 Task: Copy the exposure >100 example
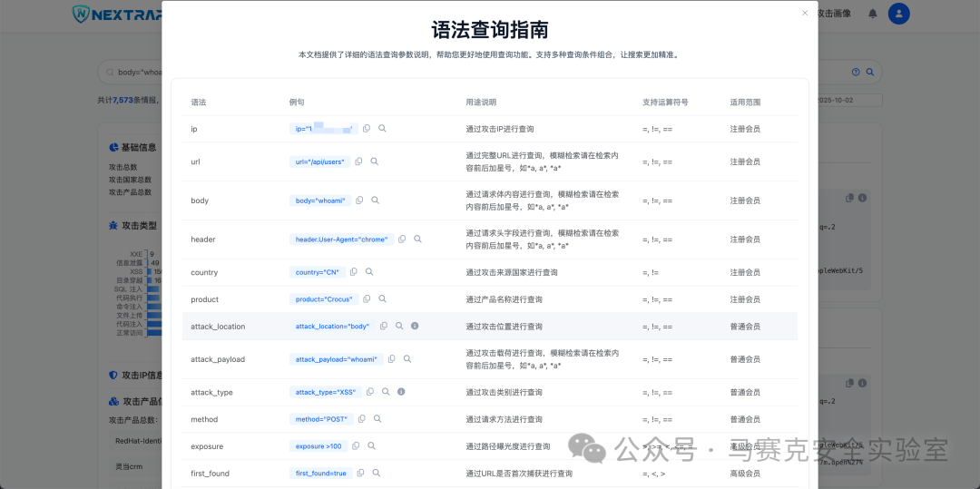pos(356,446)
